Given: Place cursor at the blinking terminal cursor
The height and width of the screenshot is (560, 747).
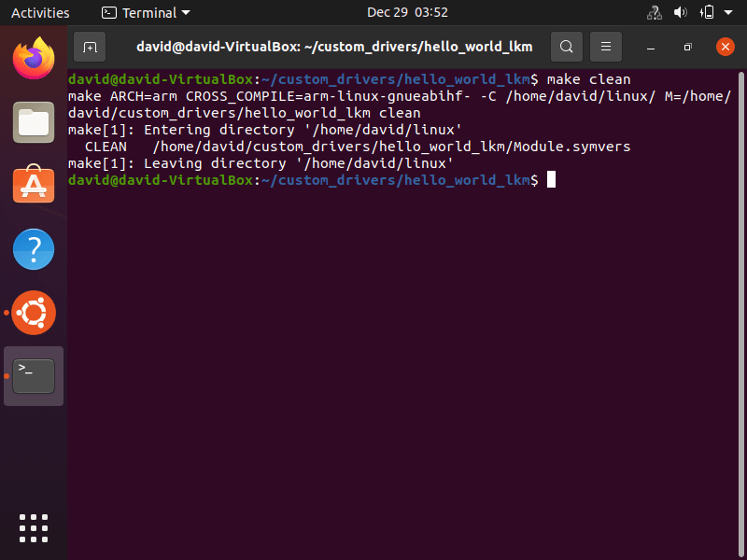Looking at the screenshot, I should pos(551,179).
